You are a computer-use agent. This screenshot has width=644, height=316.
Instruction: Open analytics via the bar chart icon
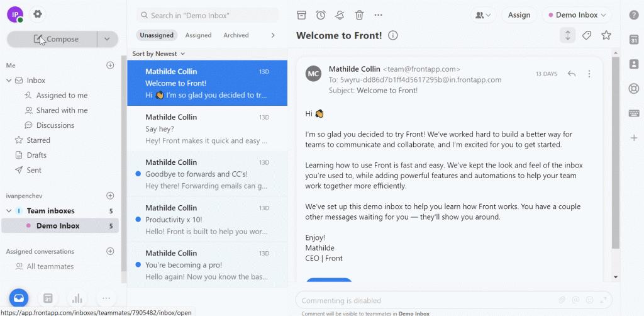tap(77, 299)
